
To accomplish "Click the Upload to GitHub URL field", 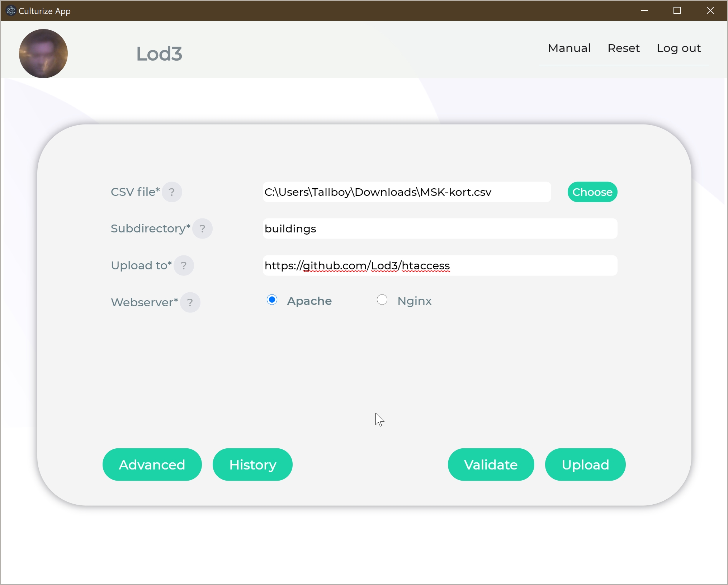I will click(439, 265).
